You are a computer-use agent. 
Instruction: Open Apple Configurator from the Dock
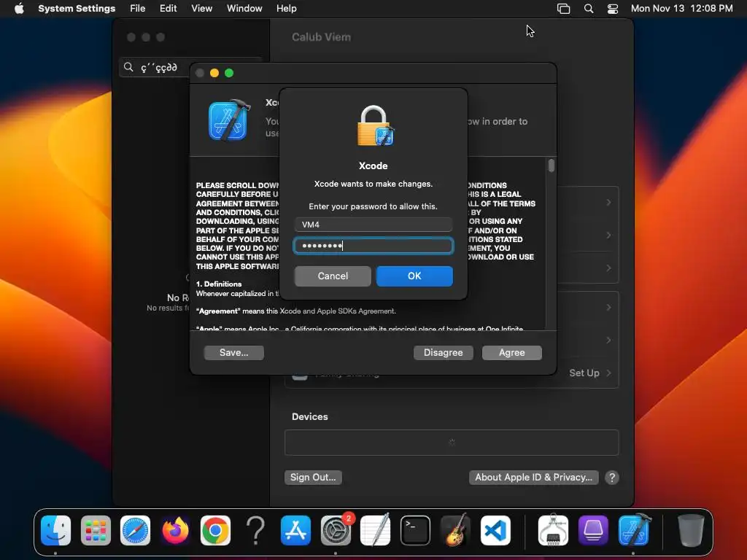tap(593, 531)
